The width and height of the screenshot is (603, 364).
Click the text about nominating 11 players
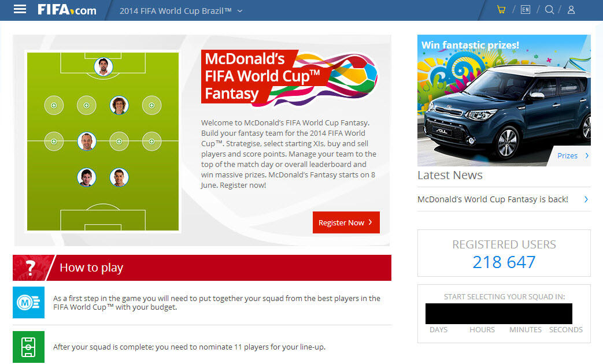click(189, 347)
